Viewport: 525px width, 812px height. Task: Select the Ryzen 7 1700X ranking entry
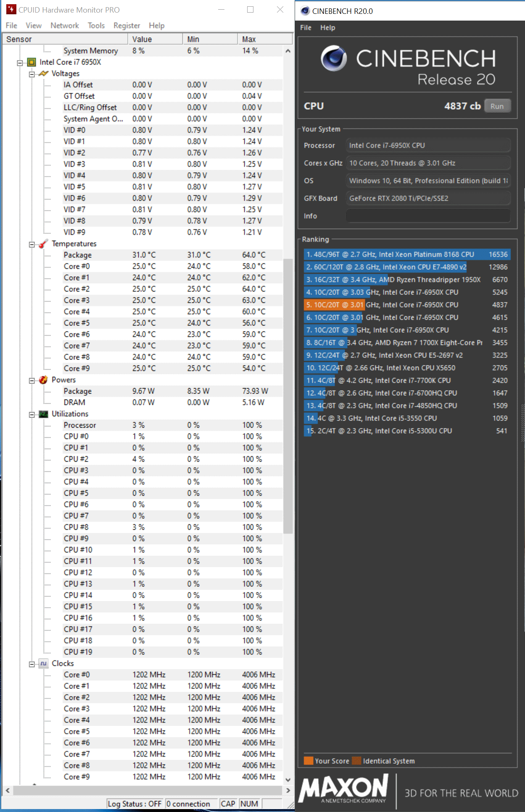407,342
